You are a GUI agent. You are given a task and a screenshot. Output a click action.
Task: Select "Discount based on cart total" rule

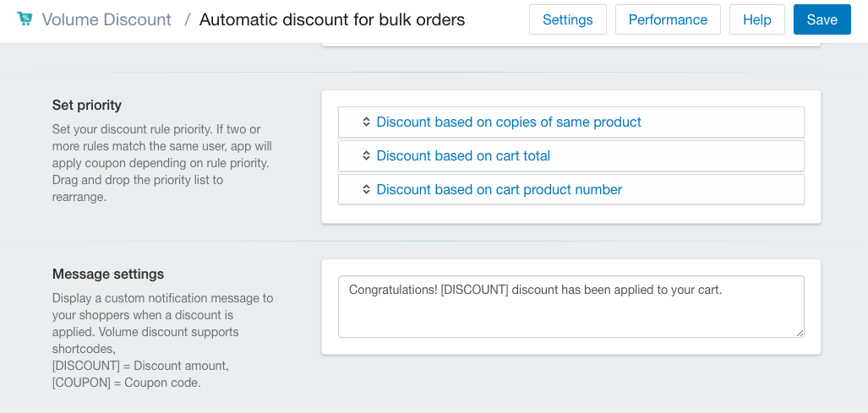click(x=463, y=155)
